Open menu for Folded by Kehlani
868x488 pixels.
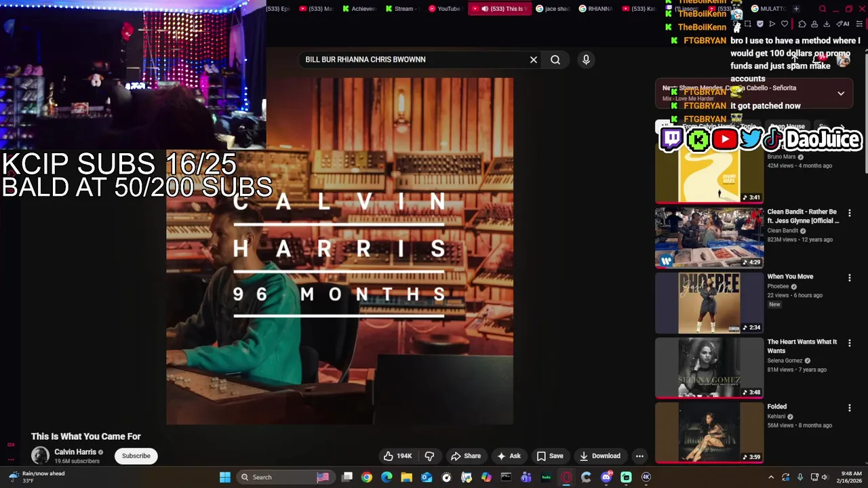coord(850,408)
